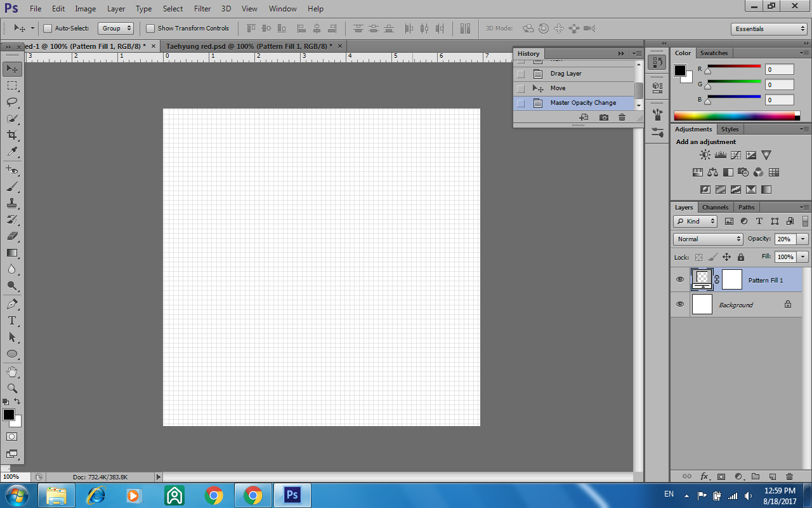The height and width of the screenshot is (508, 812).
Task: Delete current state in History panel
Action: [622, 117]
